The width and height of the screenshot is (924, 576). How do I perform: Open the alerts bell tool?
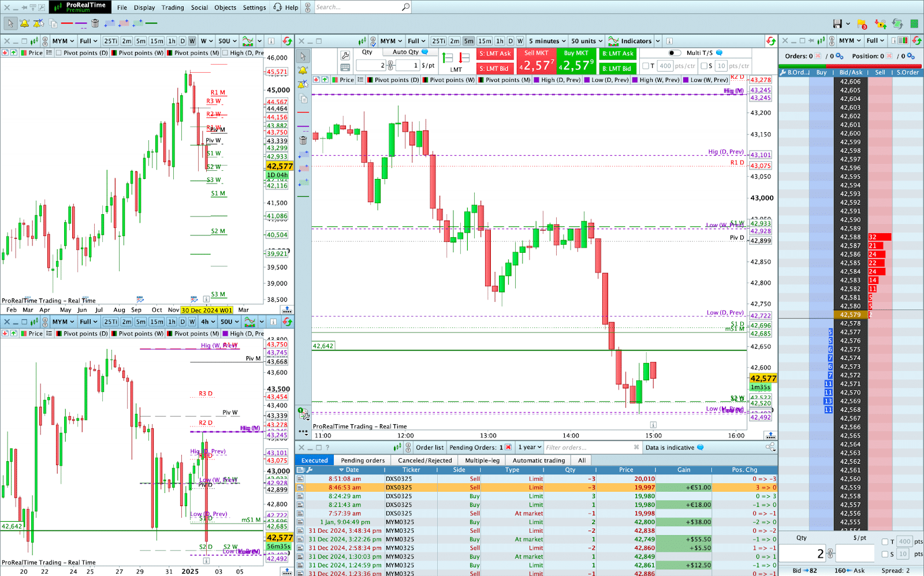[x=24, y=24]
